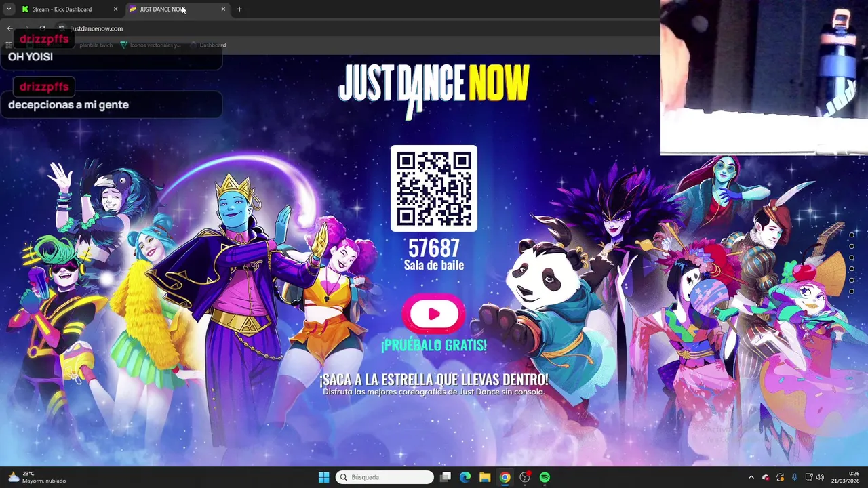Screen dimensions: 868x488
Task: Close the JUST DANCE NOW tab
Action: coord(223,9)
